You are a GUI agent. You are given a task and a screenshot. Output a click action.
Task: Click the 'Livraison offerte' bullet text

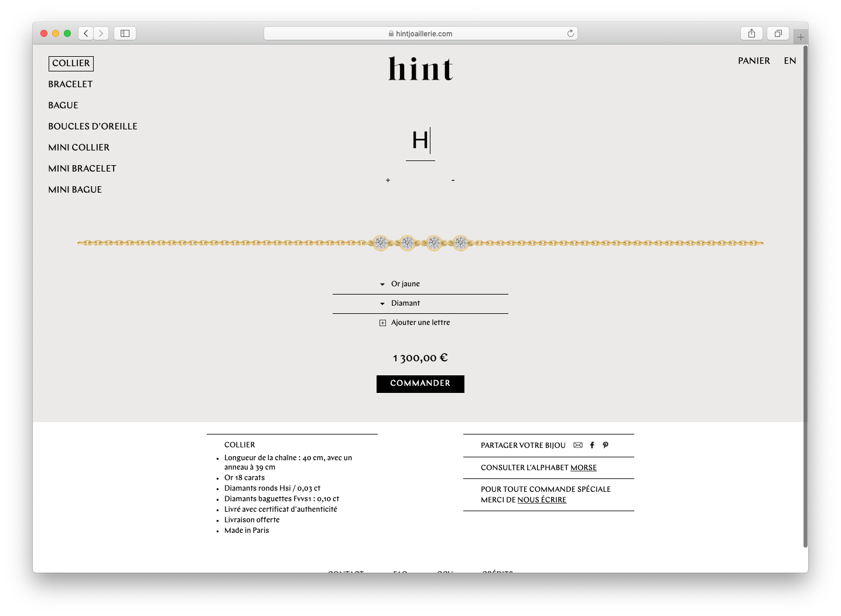coord(252,520)
